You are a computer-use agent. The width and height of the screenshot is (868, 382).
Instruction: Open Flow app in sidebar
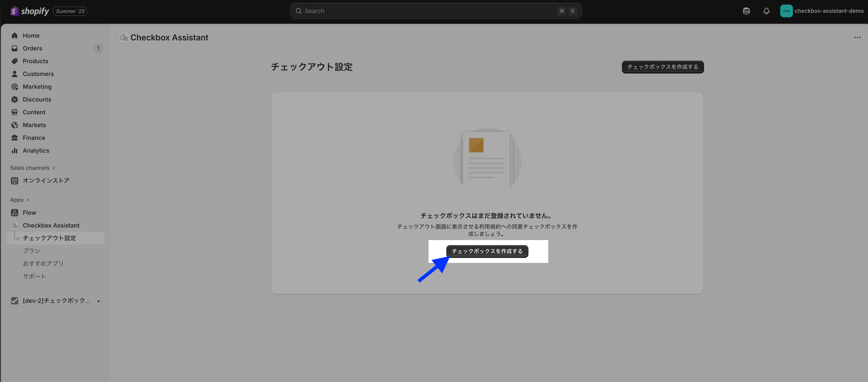(29, 212)
